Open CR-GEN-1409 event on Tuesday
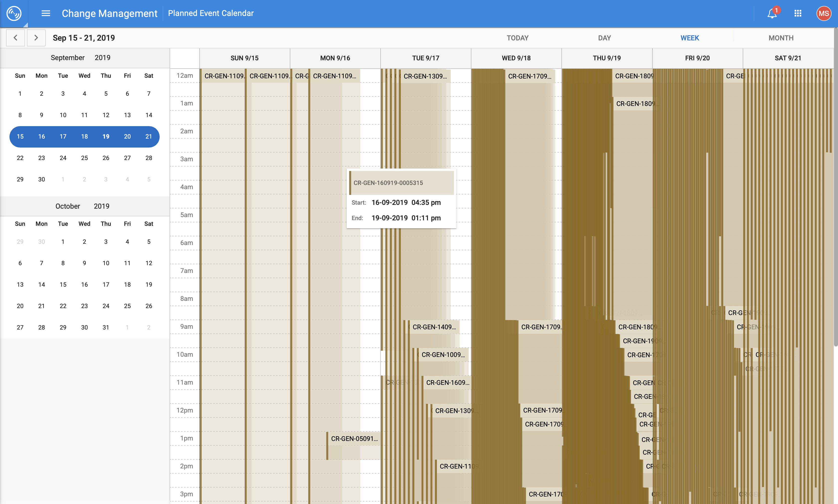This screenshot has width=838, height=504. coord(434,327)
